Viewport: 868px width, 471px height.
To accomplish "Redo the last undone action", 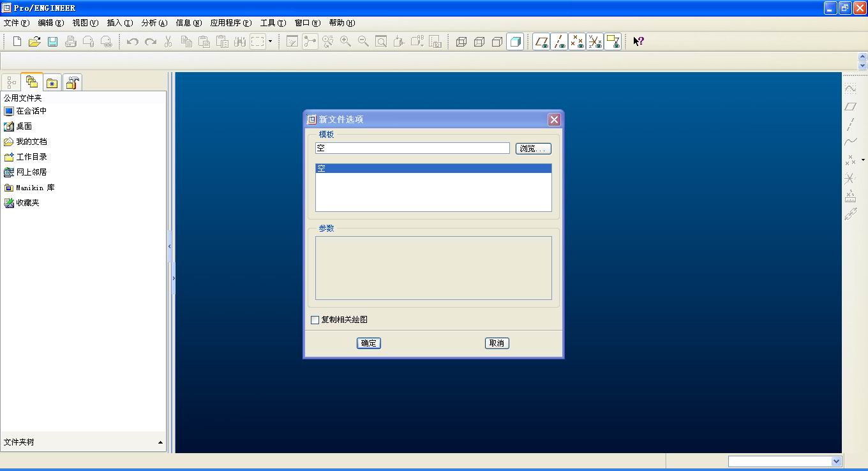I will pos(151,41).
